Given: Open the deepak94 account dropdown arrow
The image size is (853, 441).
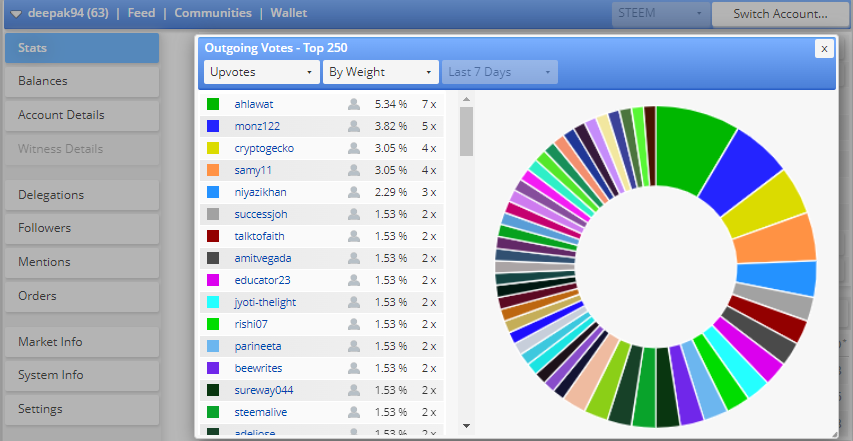Looking at the screenshot, I should (x=16, y=14).
